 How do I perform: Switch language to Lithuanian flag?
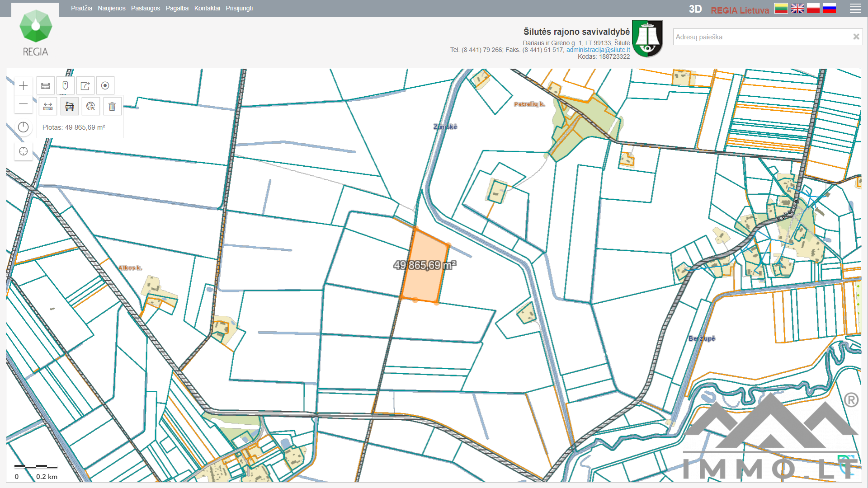pos(781,9)
